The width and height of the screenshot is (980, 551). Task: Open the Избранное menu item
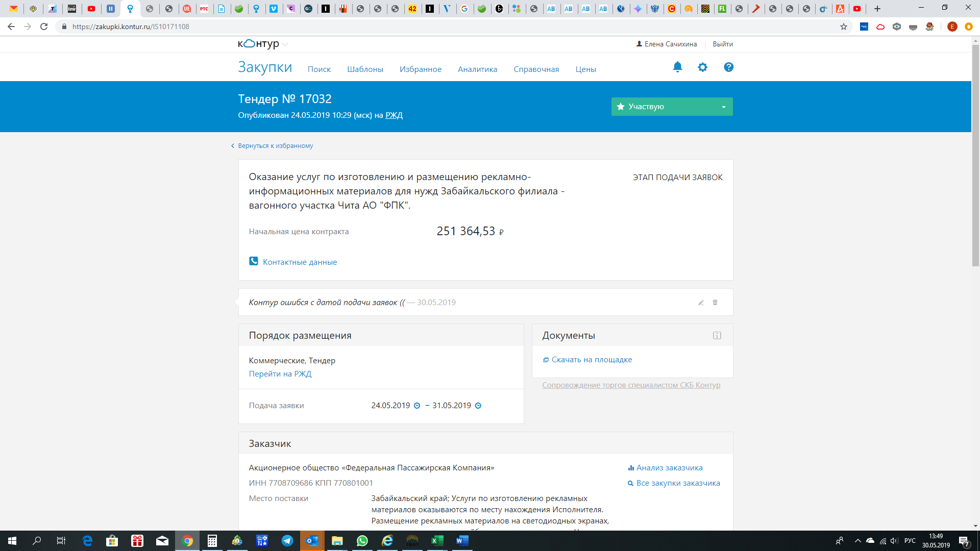tap(421, 69)
